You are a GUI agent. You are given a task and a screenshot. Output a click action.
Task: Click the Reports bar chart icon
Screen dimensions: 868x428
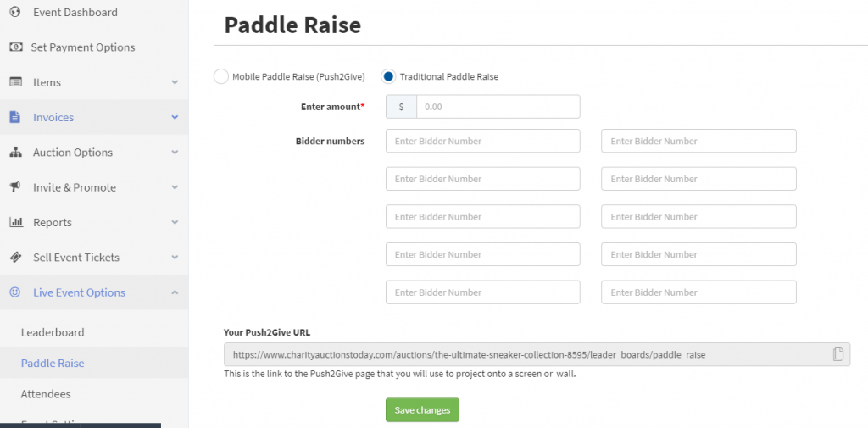(x=16, y=222)
